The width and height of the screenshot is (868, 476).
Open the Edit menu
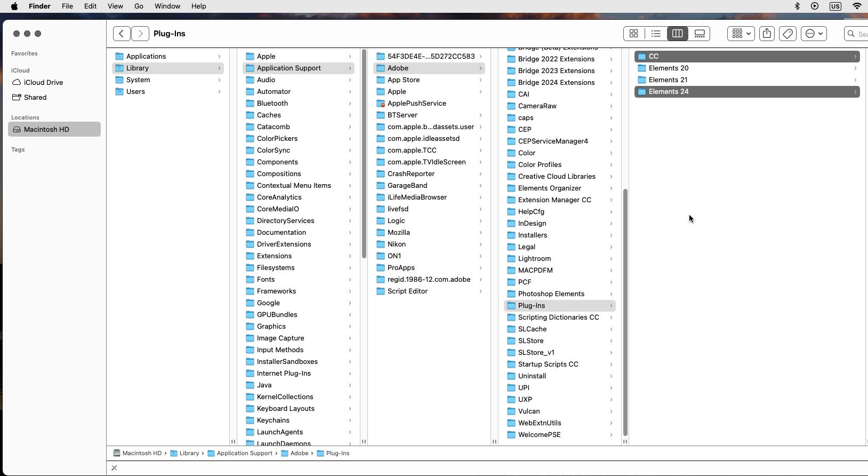[90, 6]
